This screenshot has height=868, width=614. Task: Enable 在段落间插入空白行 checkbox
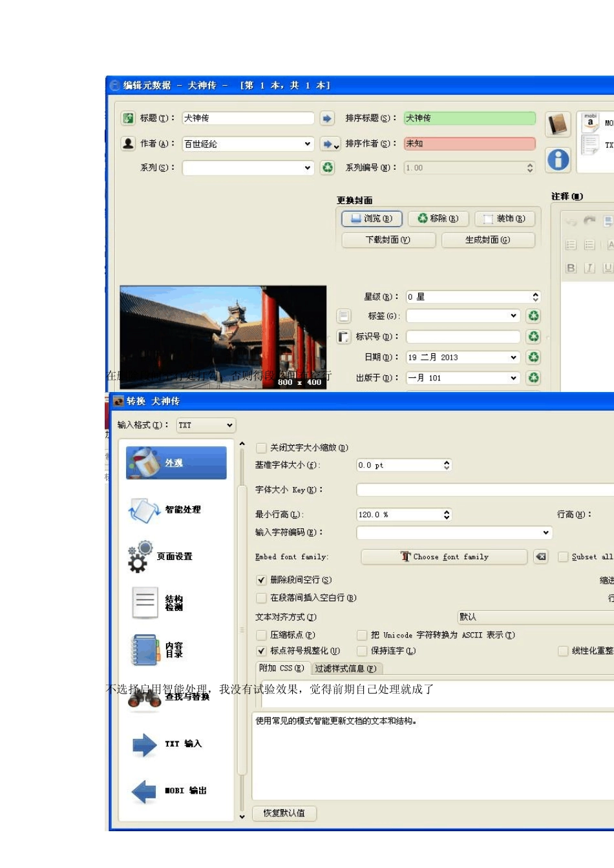pos(261,598)
